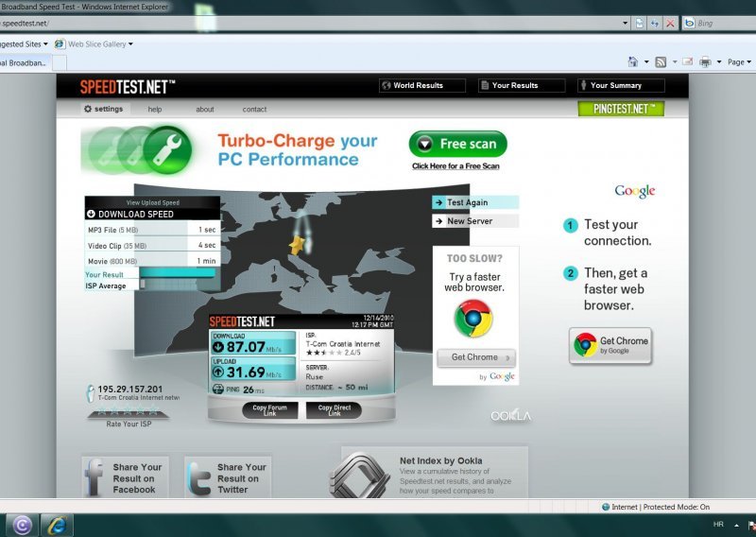Rate Your ISP with the star row
This screenshot has height=537, width=756.
pyautogui.click(x=128, y=411)
